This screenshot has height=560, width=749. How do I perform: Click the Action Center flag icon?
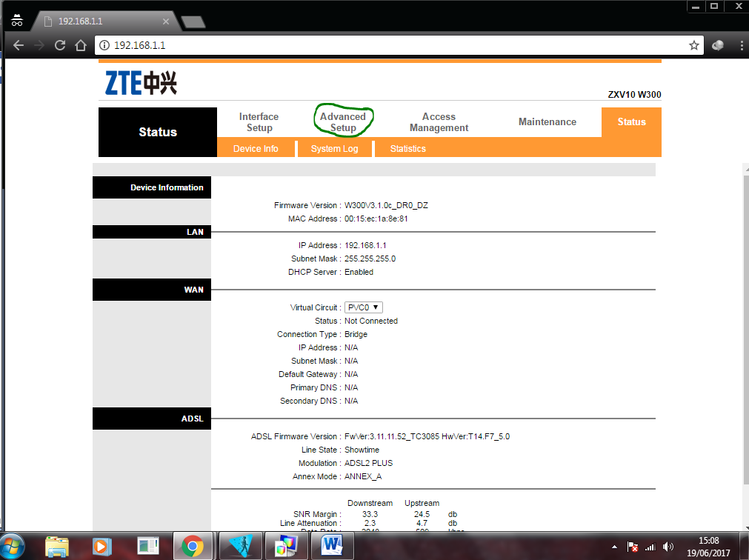tap(633, 547)
